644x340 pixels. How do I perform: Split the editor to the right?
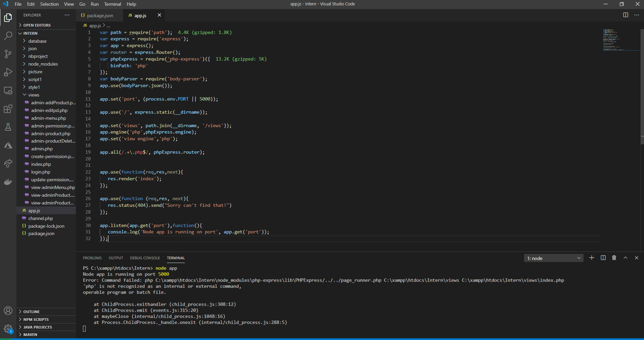click(x=626, y=15)
